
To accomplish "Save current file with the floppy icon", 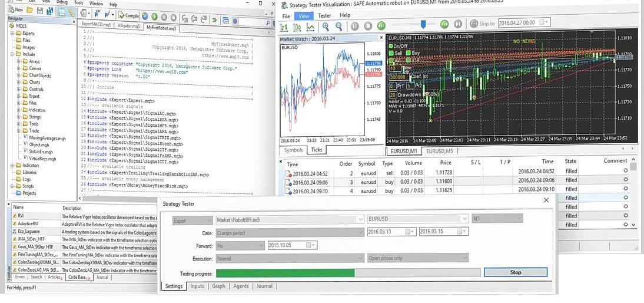I will click(40, 10).
